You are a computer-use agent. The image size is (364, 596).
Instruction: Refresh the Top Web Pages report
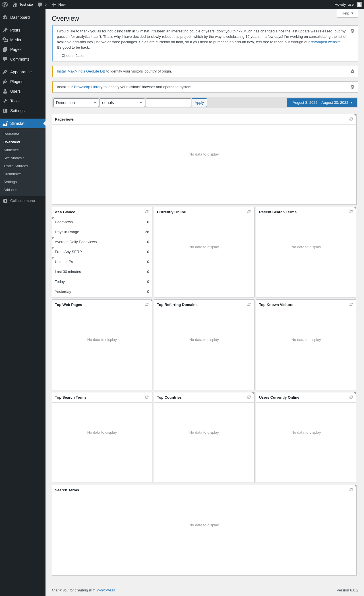coord(147,305)
